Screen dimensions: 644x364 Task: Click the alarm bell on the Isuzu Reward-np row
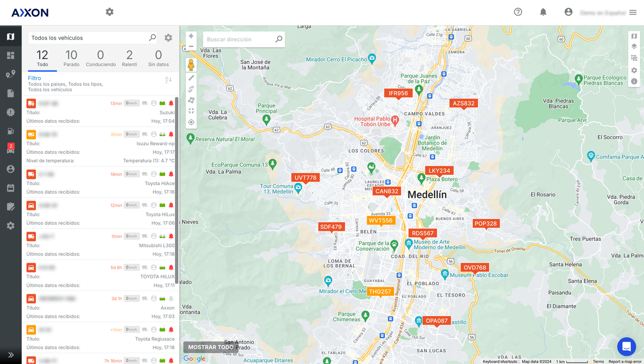(171, 134)
